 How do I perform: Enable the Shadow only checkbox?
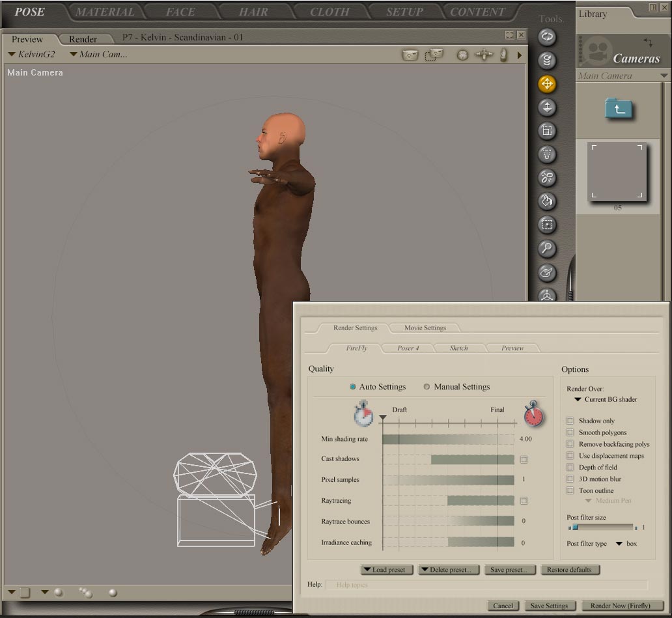click(x=570, y=421)
